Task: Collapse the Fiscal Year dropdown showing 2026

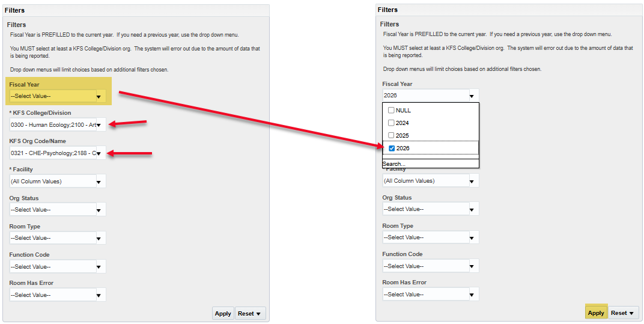Action: pos(472,96)
